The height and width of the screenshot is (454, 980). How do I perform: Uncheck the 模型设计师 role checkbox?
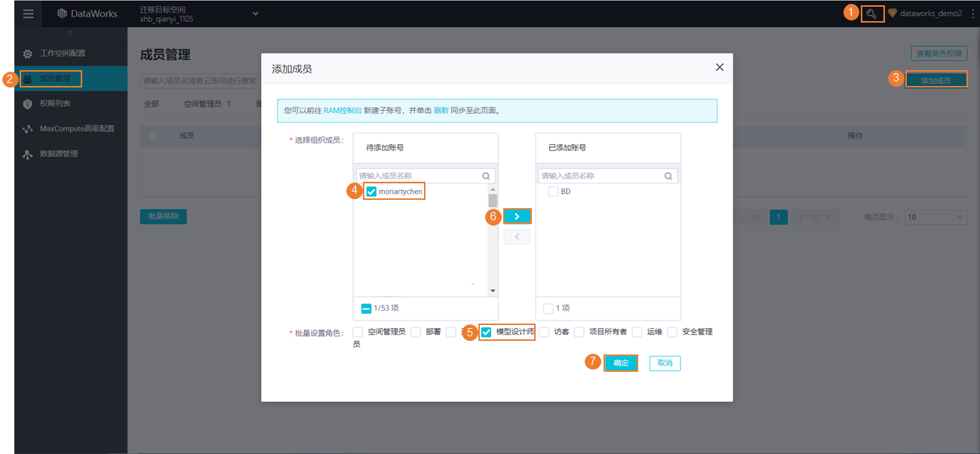[487, 332]
